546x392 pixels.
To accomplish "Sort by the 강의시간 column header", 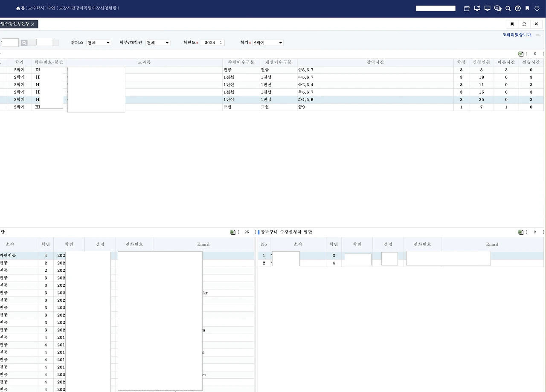I will coord(375,62).
